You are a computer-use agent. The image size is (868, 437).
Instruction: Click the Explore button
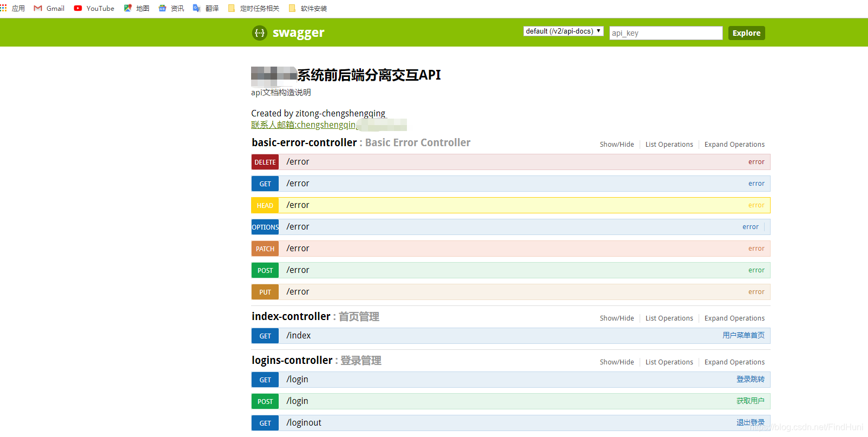746,33
